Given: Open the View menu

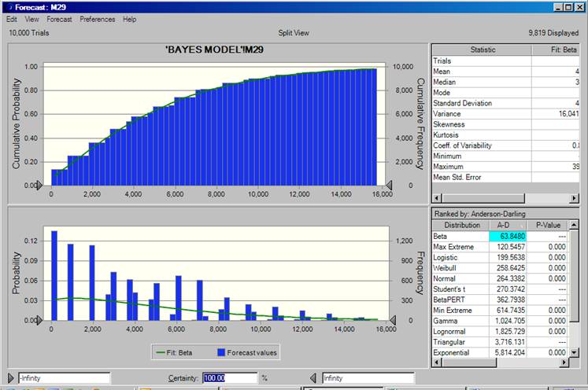Looking at the screenshot, I should (x=31, y=19).
